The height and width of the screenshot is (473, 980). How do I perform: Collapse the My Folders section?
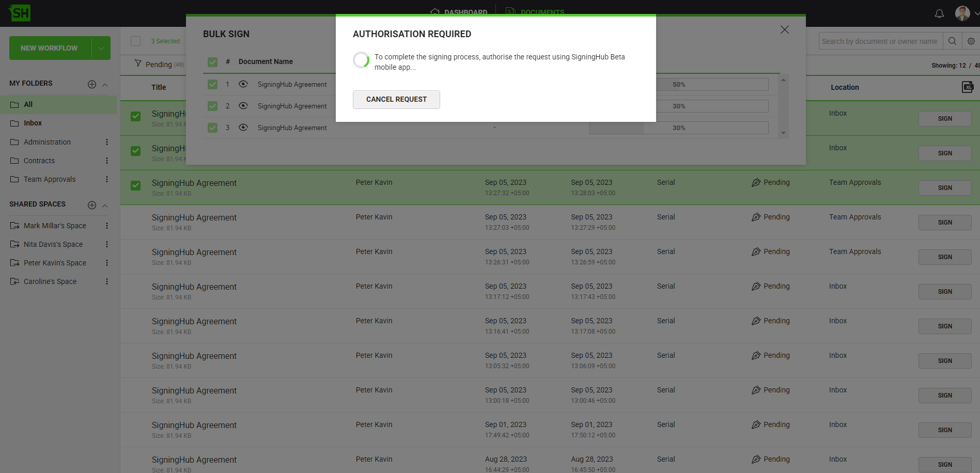click(x=105, y=84)
